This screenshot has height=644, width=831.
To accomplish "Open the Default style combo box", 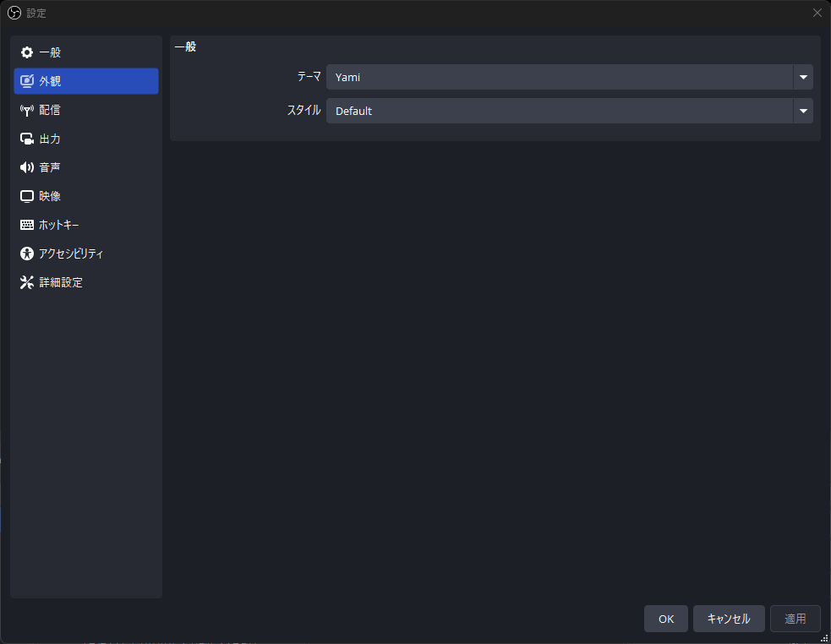I will point(569,111).
